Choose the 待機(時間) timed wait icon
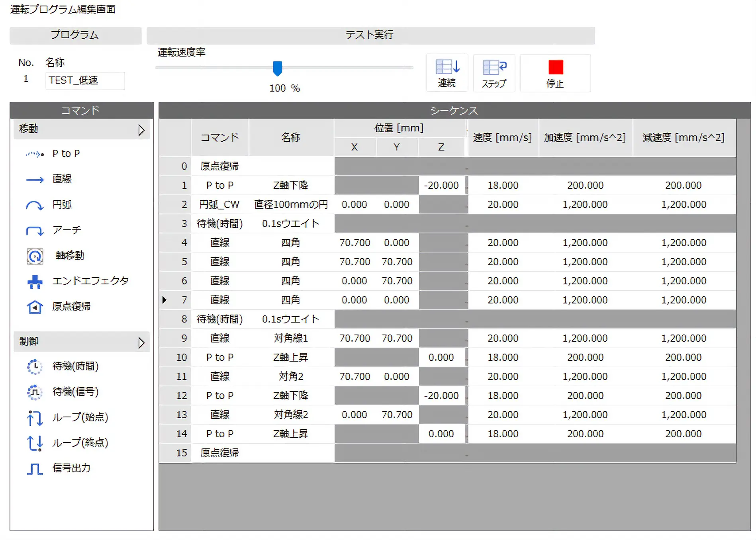The height and width of the screenshot is (540, 756). point(35,366)
